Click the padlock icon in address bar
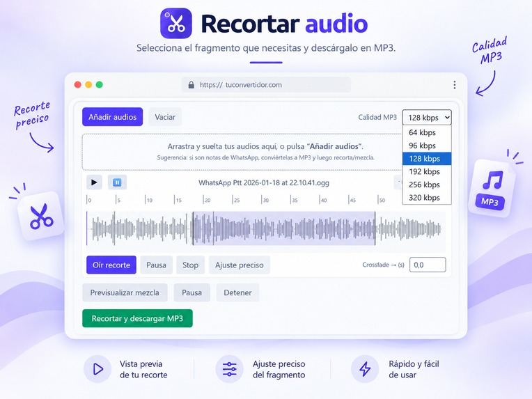Screen dimensions: 532x399 point(191,85)
